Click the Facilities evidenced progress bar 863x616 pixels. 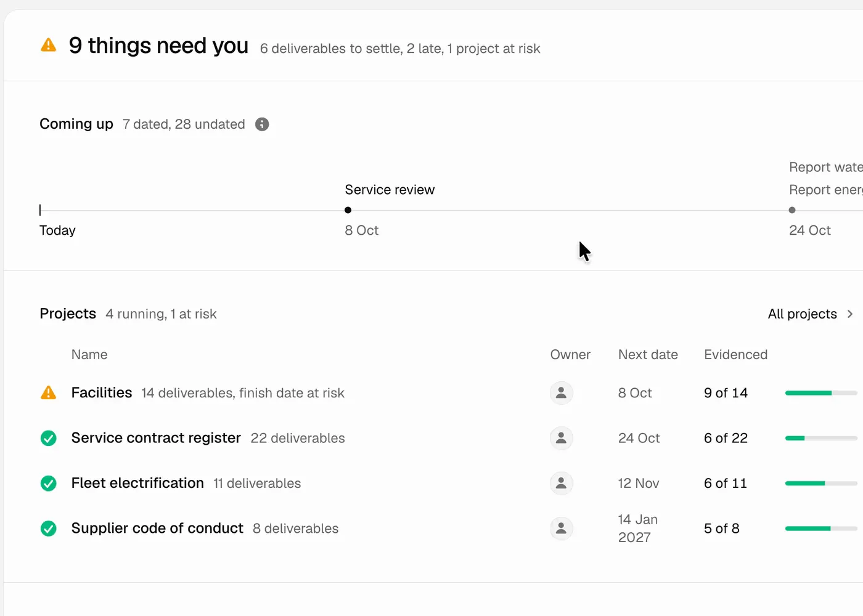pos(821,393)
